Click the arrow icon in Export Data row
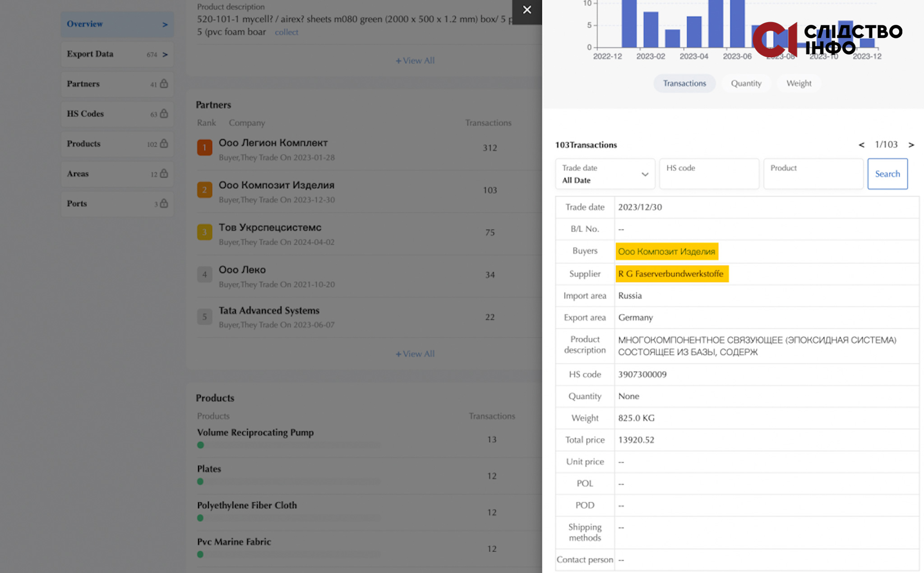The image size is (924, 573). tap(165, 55)
